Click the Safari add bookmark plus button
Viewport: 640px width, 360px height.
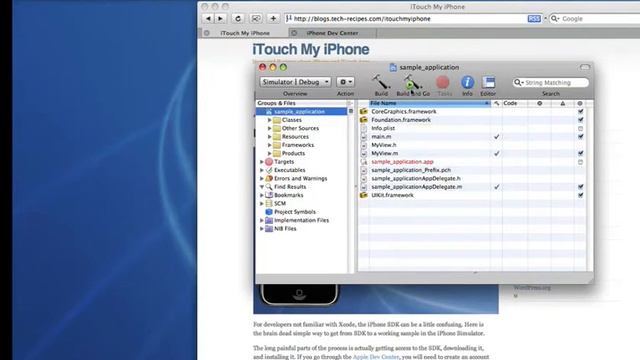pyautogui.click(x=273, y=18)
